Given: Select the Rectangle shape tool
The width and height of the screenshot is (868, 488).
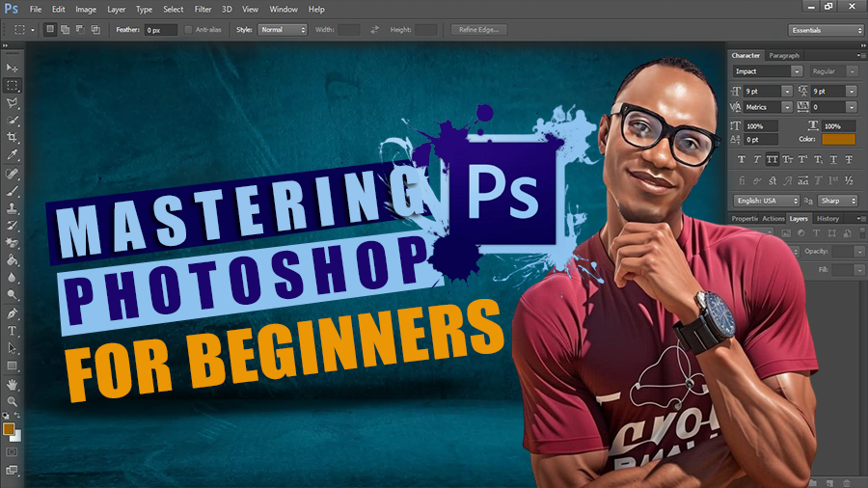Looking at the screenshot, I should click(12, 366).
